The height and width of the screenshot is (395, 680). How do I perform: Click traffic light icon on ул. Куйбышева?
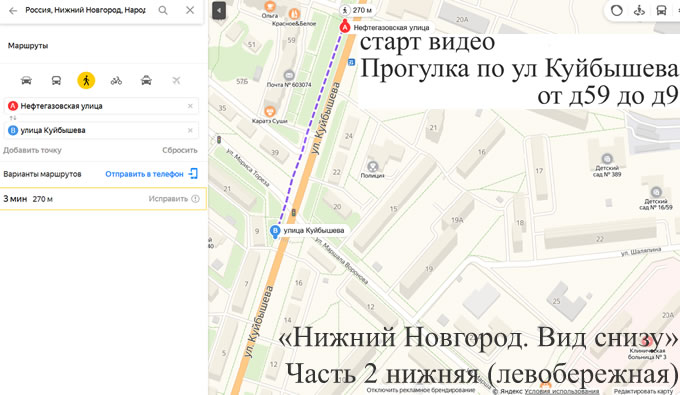pyautogui.click(x=294, y=212)
